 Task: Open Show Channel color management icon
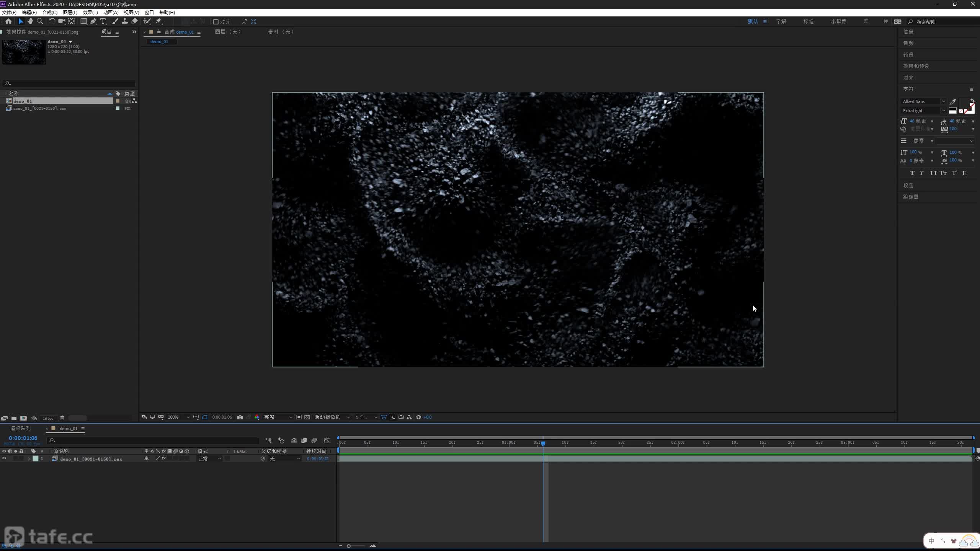tap(257, 417)
